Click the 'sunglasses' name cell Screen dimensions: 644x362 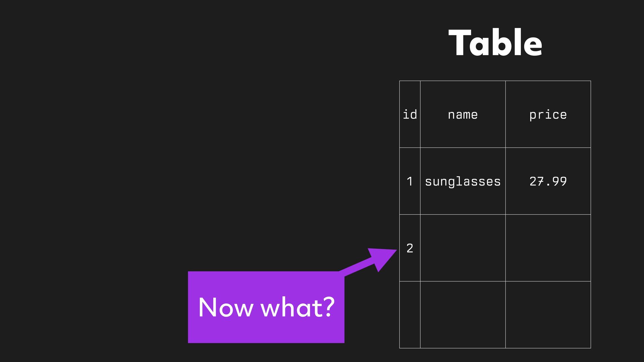[x=463, y=181]
